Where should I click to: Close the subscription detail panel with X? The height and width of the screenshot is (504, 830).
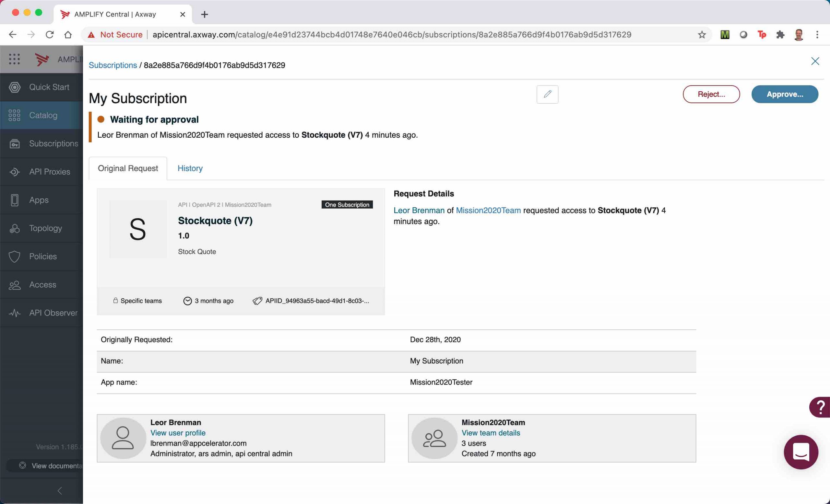(x=815, y=61)
